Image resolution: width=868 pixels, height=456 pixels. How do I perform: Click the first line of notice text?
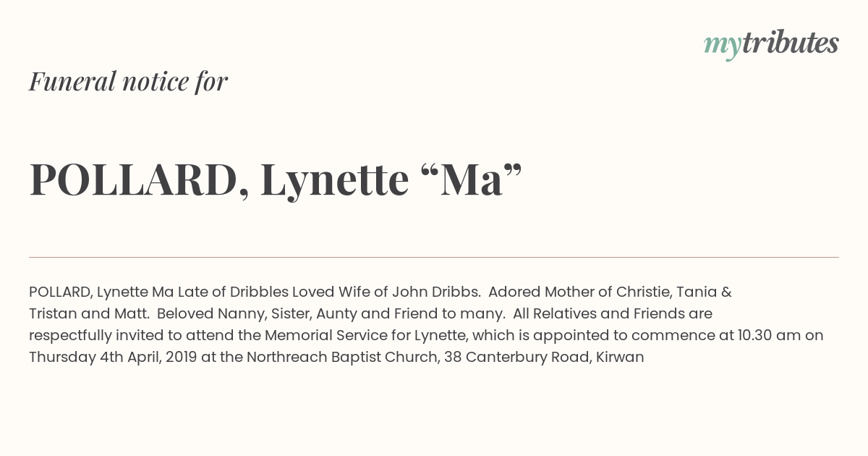coord(380,292)
